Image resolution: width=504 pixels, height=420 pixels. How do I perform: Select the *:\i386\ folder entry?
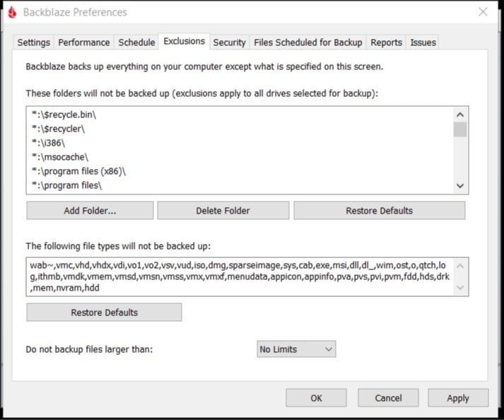(48, 143)
